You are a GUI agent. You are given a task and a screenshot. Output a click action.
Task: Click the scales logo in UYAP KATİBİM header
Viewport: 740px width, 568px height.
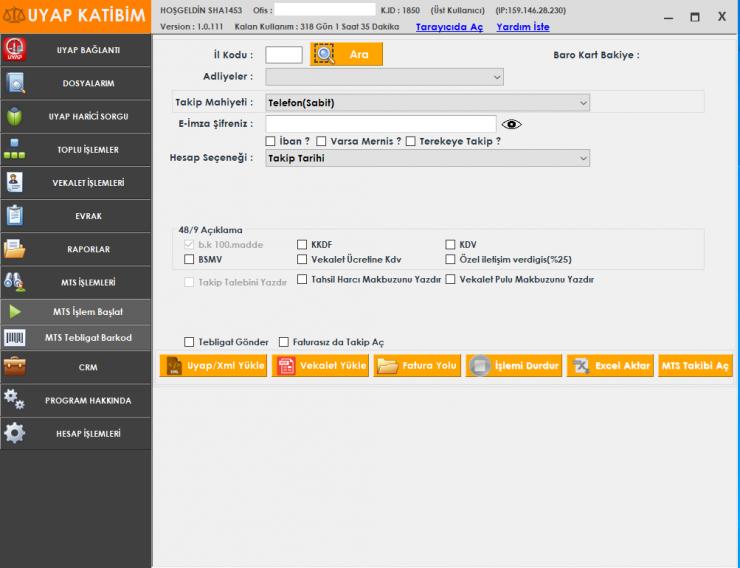14,16
